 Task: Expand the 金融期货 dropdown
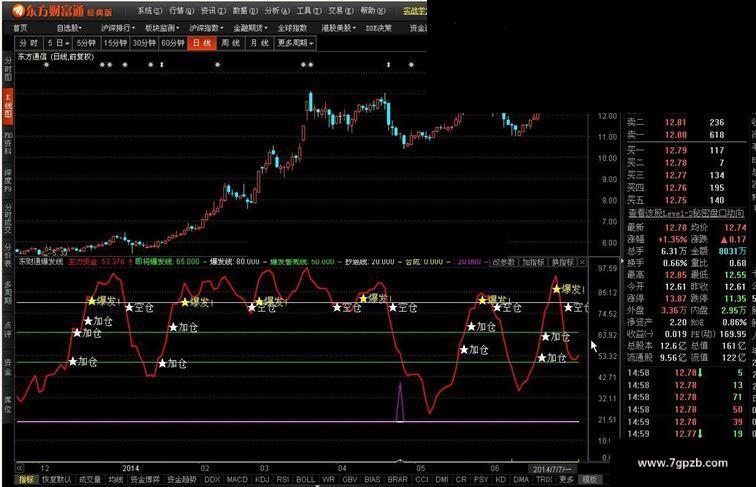click(250, 28)
